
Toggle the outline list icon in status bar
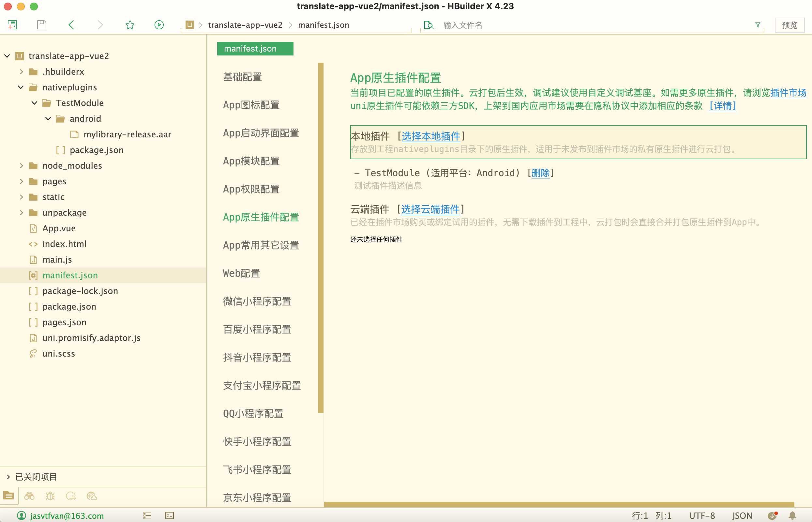[x=147, y=515]
